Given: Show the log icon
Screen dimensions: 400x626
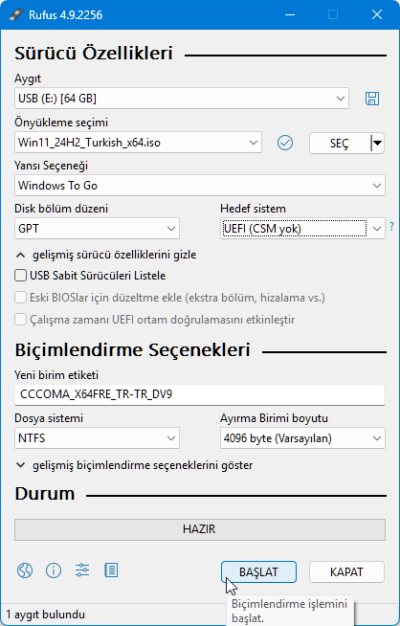Looking at the screenshot, I should (111, 570).
